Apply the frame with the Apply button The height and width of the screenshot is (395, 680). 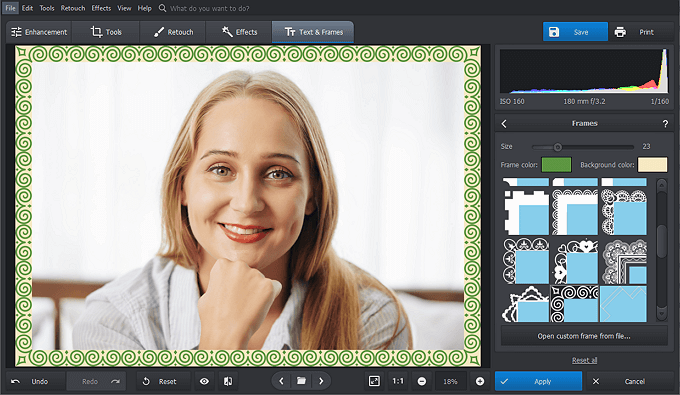click(538, 382)
